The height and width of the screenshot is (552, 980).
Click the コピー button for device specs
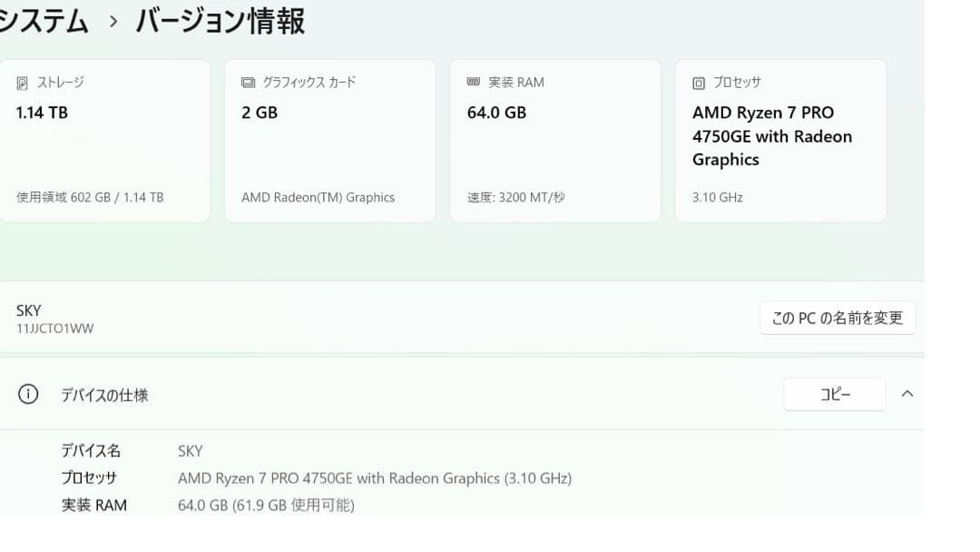click(x=835, y=394)
